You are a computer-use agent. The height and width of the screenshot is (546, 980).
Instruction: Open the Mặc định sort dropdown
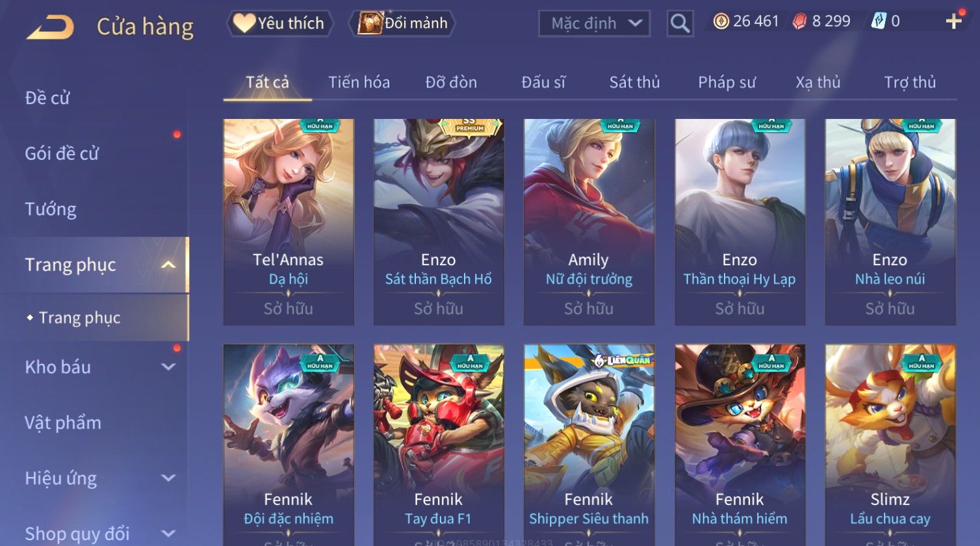[594, 24]
